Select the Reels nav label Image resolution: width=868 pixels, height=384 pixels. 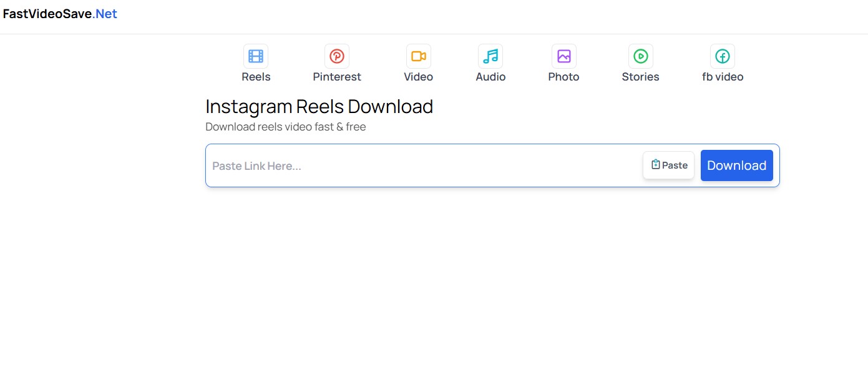[255, 77]
